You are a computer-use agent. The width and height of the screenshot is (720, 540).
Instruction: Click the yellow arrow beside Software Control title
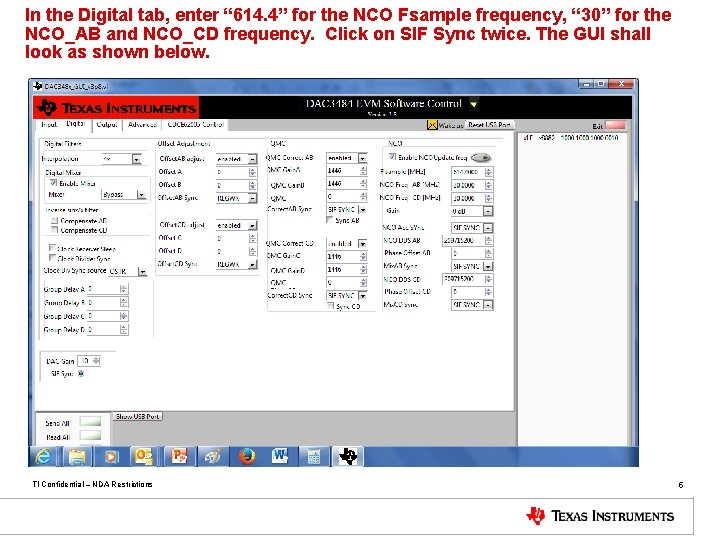(473, 104)
